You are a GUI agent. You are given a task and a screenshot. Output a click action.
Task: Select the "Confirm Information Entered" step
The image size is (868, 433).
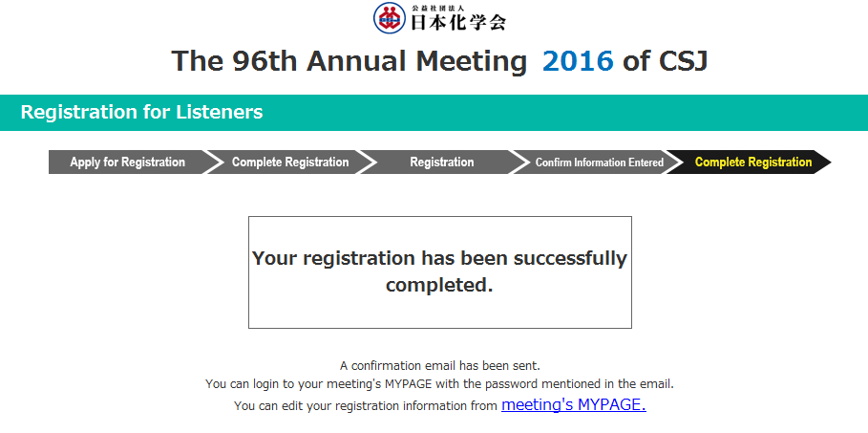click(x=599, y=162)
